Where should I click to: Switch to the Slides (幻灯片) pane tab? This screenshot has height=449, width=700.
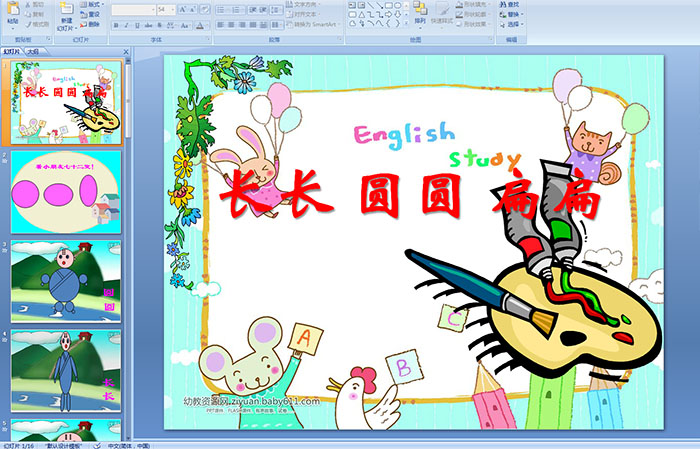pyautogui.click(x=12, y=52)
